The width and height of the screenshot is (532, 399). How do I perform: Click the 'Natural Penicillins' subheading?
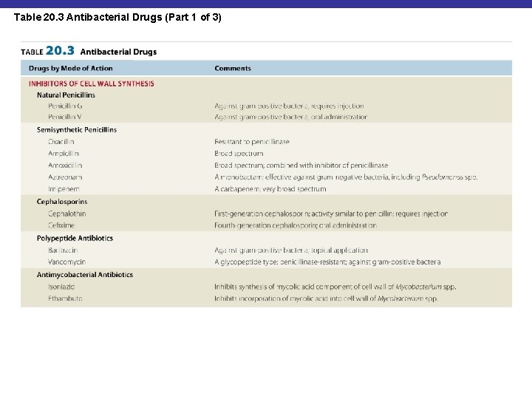point(66,95)
